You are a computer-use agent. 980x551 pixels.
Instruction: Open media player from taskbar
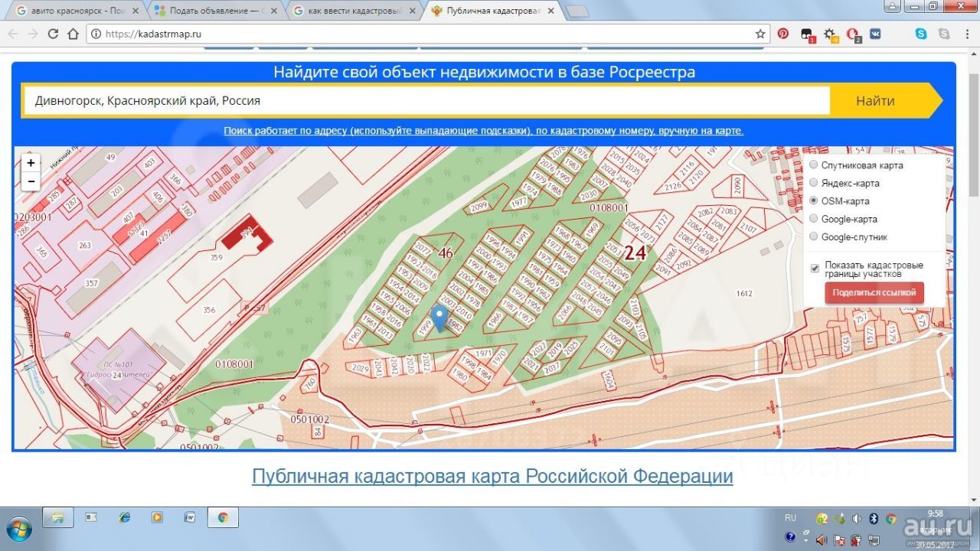157,517
